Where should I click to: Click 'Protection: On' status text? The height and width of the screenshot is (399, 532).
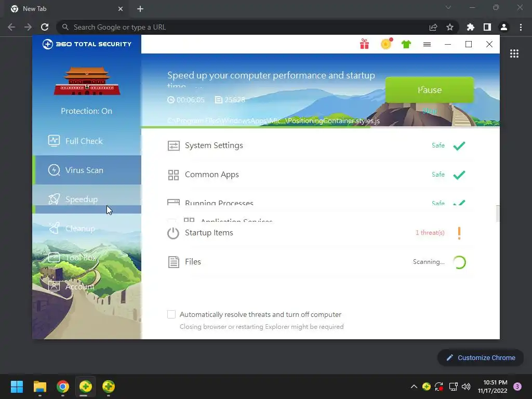pyautogui.click(x=87, y=111)
